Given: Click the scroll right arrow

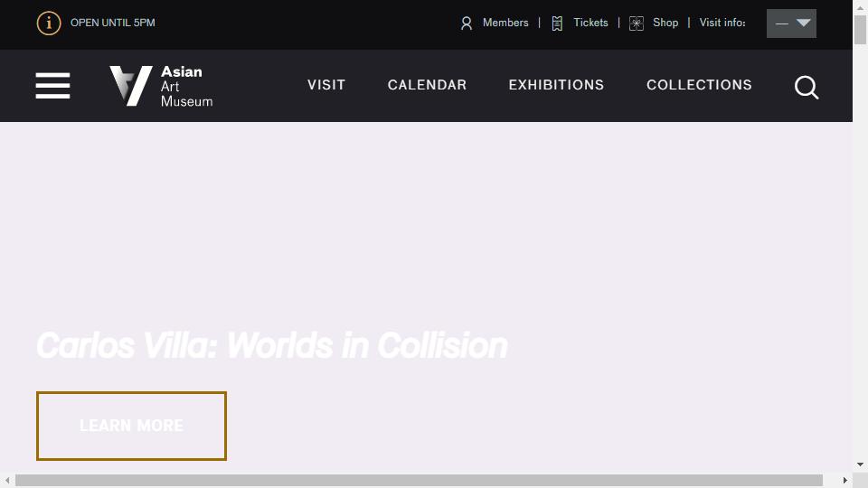Looking at the screenshot, I should point(845,480).
